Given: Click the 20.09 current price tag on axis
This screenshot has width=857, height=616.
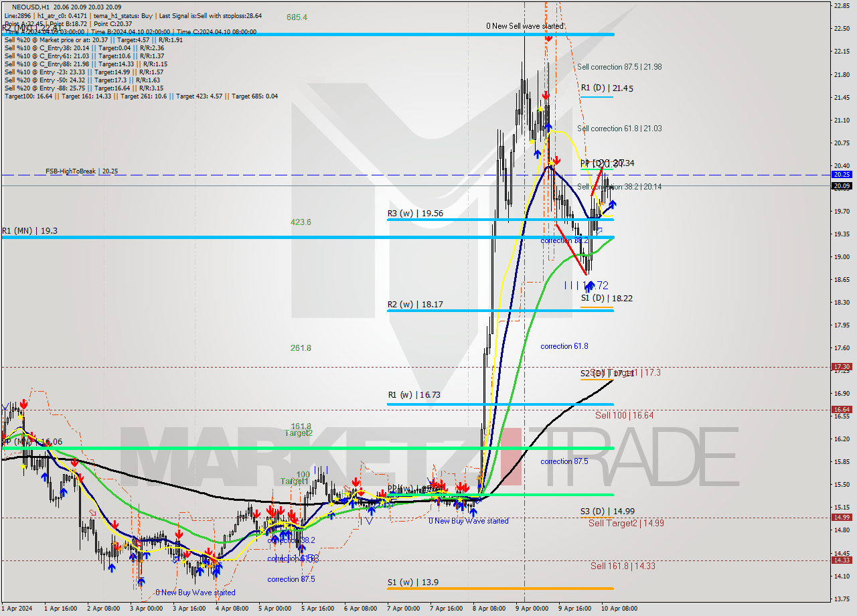Looking at the screenshot, I should pos(841,186).
